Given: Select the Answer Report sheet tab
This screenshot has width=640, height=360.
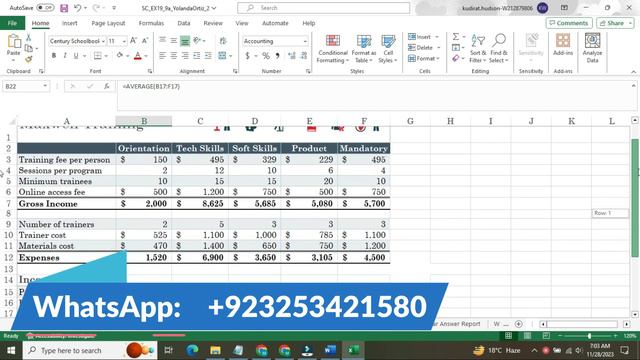Looking at the screenshot, I should click(x=457, y=324).
